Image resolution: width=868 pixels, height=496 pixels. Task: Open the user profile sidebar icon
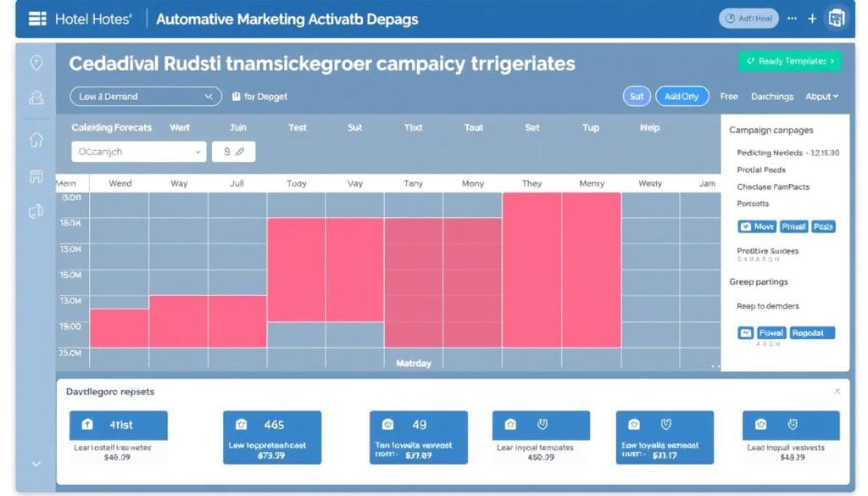[36, 98]
